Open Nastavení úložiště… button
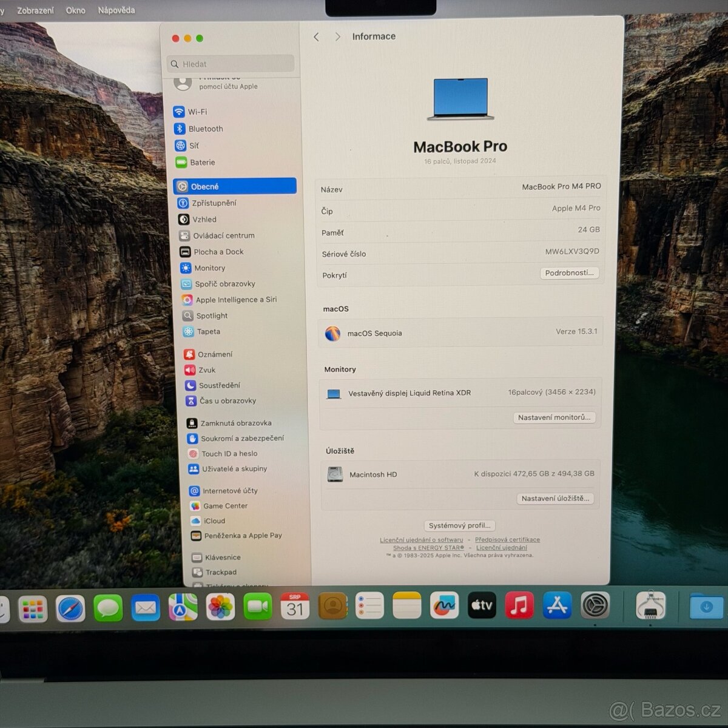This screenshot has height=728, width=728. coord(555,499)
